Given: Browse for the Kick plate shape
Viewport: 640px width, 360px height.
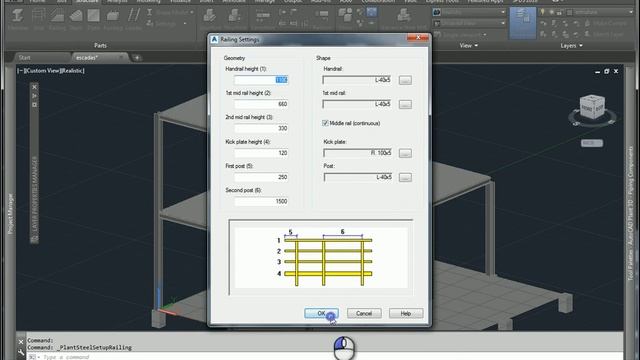Looking at the screenshot, I should (405, 153).
